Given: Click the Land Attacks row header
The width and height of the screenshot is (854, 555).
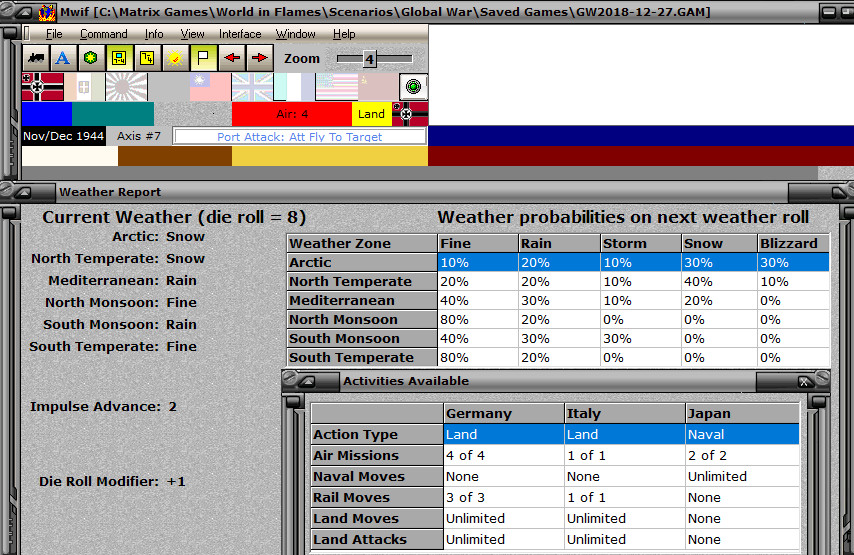Looking at the screenshot, I should point(377,539).
